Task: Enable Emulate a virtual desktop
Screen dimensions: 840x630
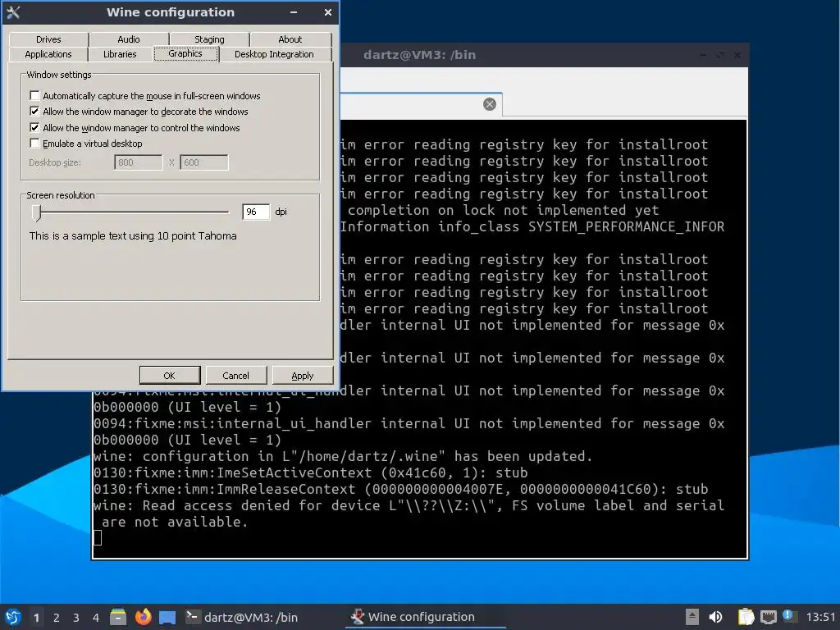Action: pos(34,143)
